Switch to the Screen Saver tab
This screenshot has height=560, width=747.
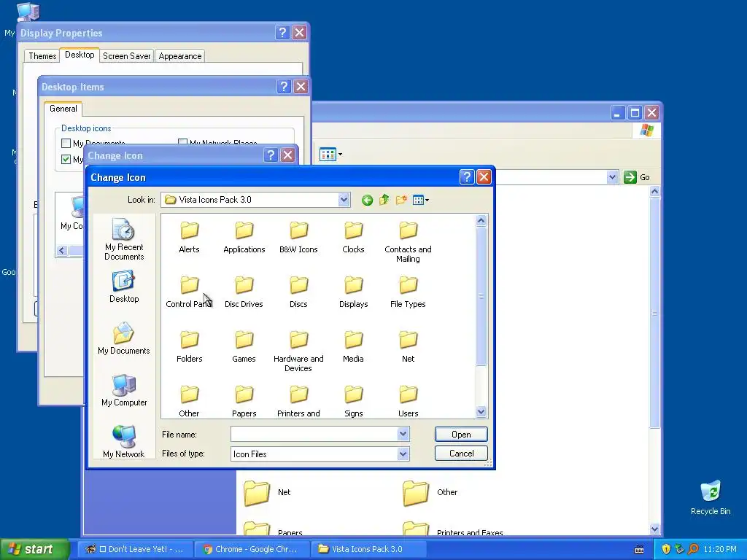(127, 55)
